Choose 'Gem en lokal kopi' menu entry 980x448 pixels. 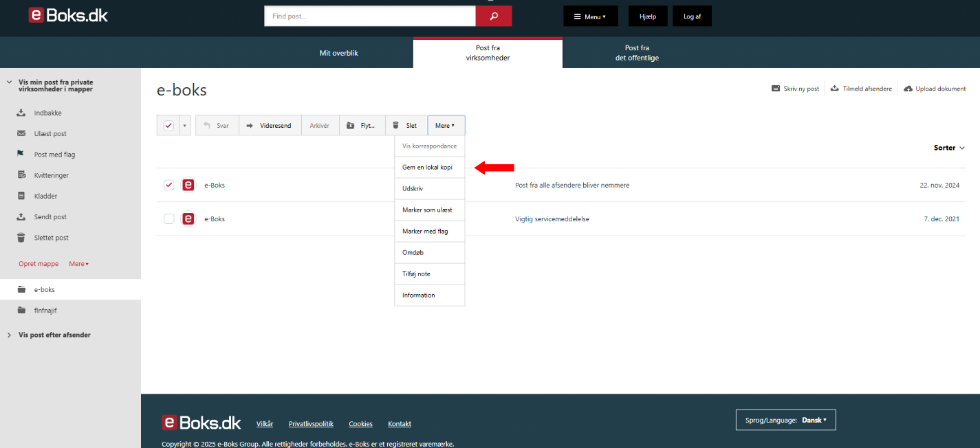coord(430,167)
